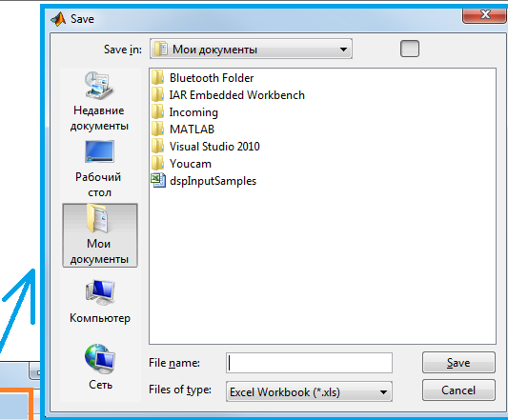Select the MATLAB folder in file list
508x420 pixels.
pyautogui.click(x=183, y=130)
